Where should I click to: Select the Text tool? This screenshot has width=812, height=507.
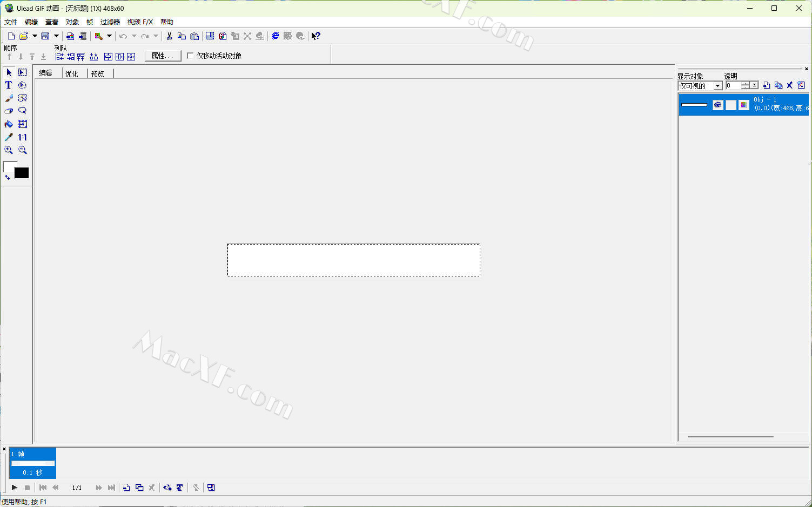(9, 85)
